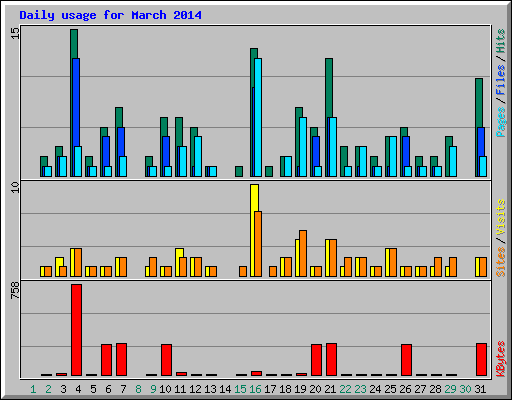Click the green hits bar for day 31
The height and width of the screenshot is (400, 512).
(479, 102)
